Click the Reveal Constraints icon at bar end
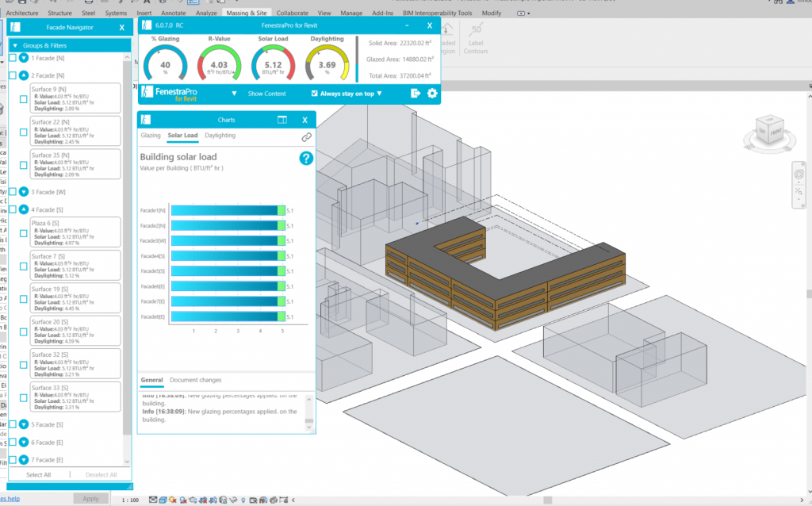812x506 pixels. [x=284, y=500]
